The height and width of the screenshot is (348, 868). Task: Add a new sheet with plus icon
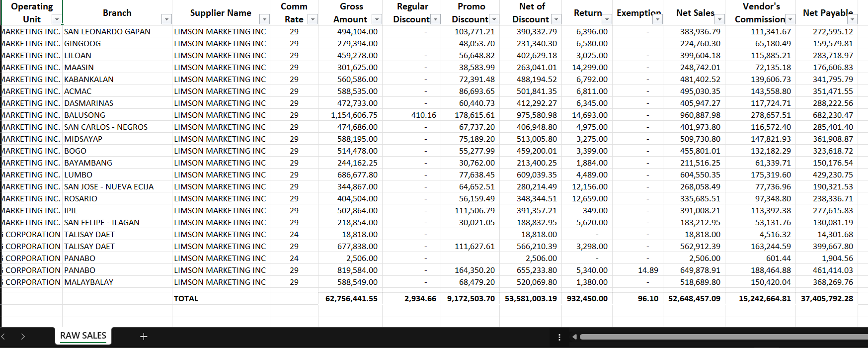pyautogui.click(x=144, y=337)
